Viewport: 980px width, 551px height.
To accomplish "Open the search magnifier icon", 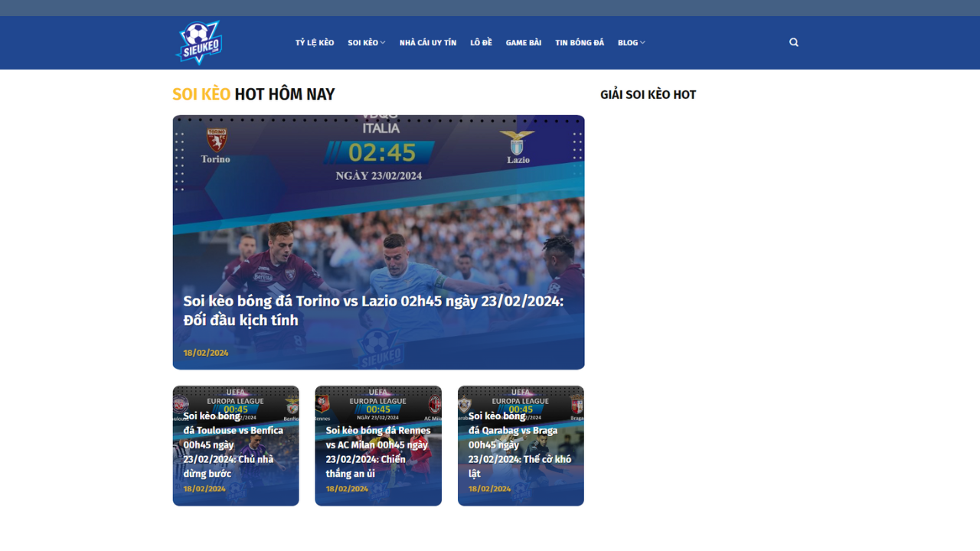I will [794, 43].
